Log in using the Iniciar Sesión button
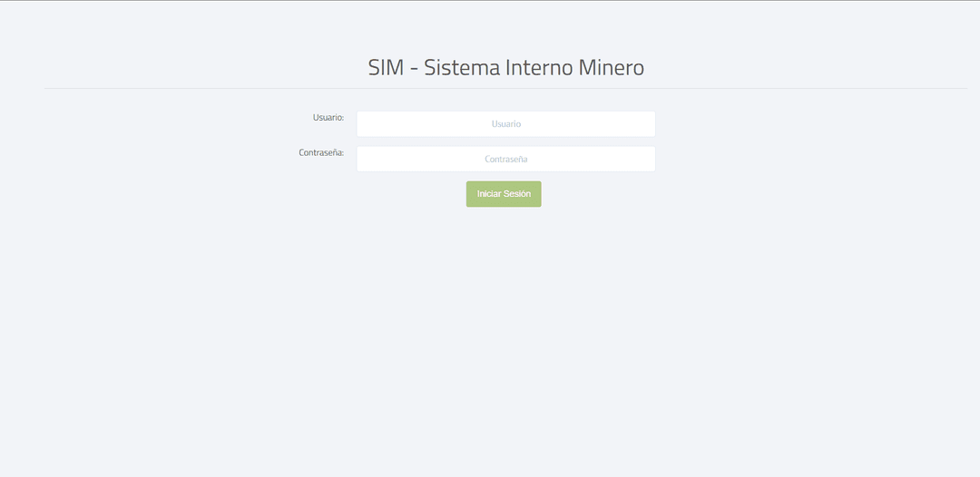Image resolution: width=980 pixels, height=477 pixels. (x=504, y=194)
